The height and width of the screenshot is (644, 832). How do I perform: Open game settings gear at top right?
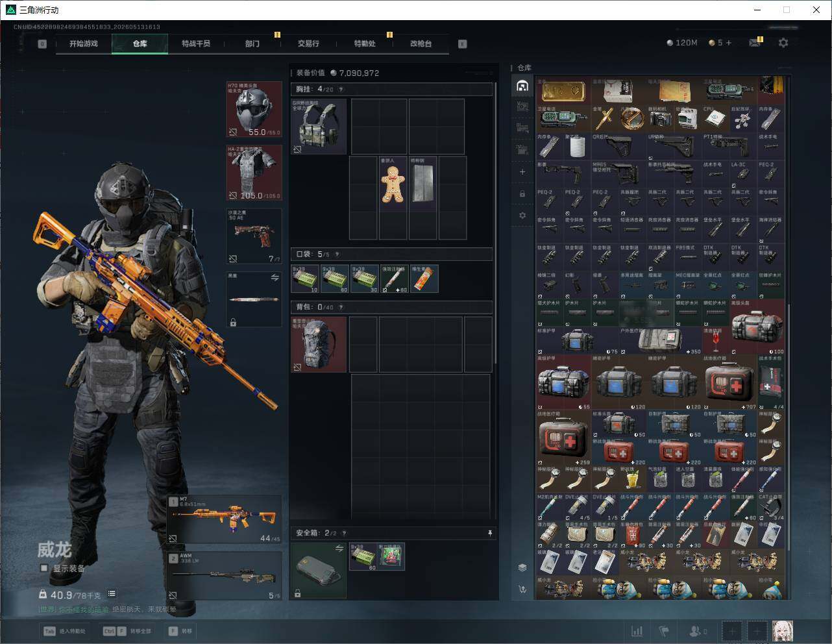coord(783,43)
